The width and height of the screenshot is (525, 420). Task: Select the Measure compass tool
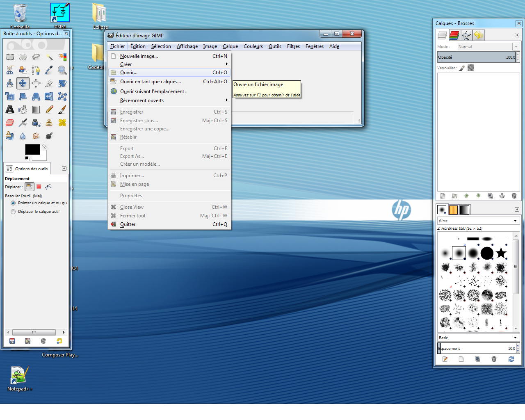click(10, 83)
